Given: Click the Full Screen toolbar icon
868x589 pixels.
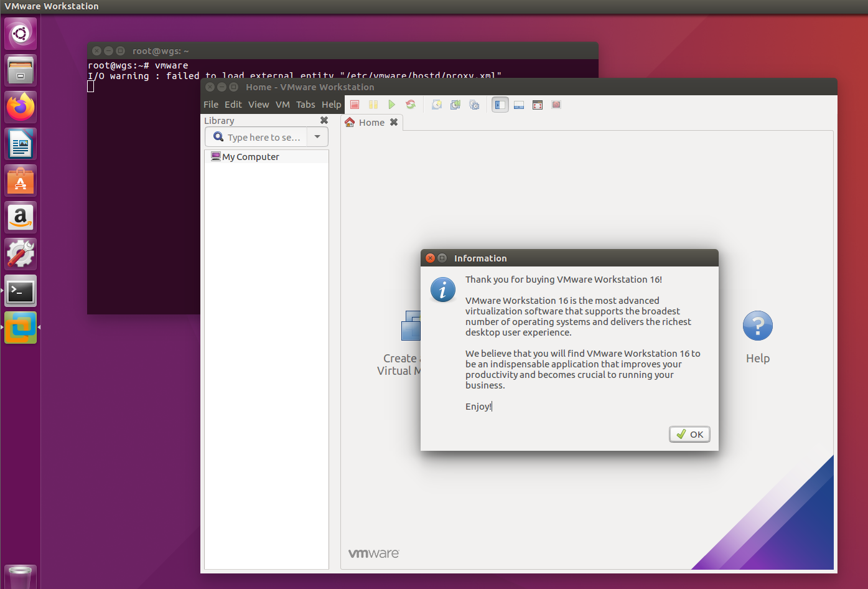Looking at the screenshot, I should tap(538, 105).
